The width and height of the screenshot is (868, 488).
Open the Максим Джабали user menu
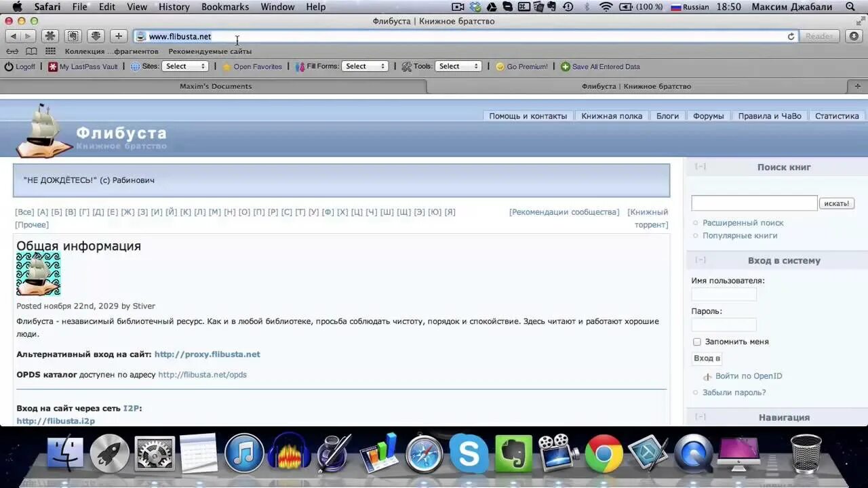791,7
